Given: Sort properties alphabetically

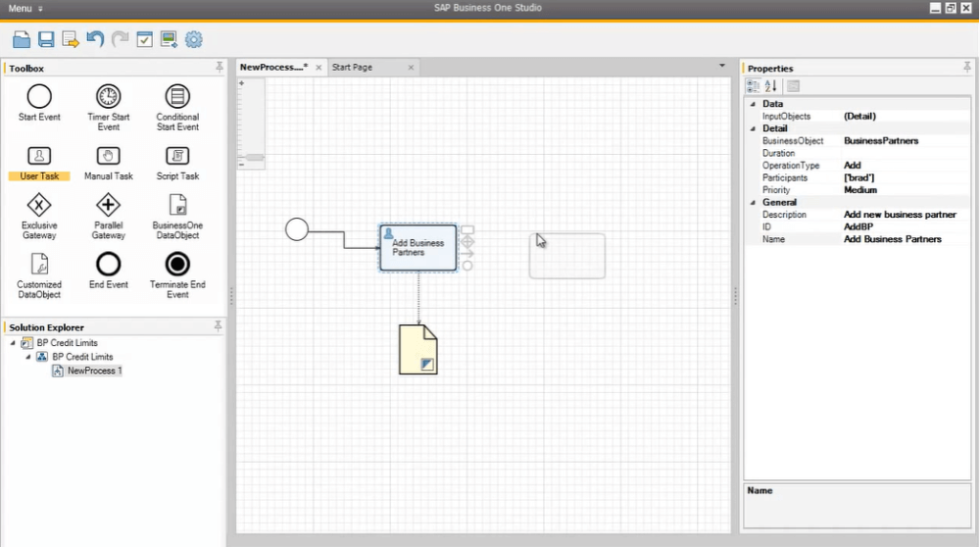Looking at the screenshot, I should pos(770,86).
